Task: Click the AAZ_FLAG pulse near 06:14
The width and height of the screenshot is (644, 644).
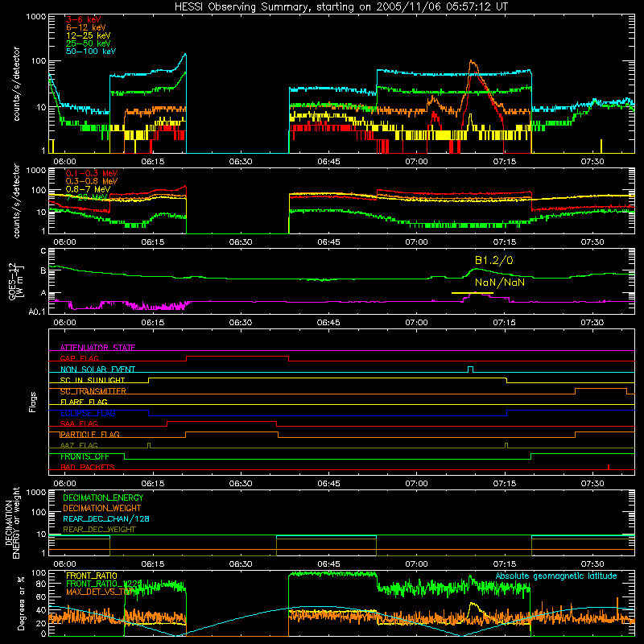Action: (149, 445)
